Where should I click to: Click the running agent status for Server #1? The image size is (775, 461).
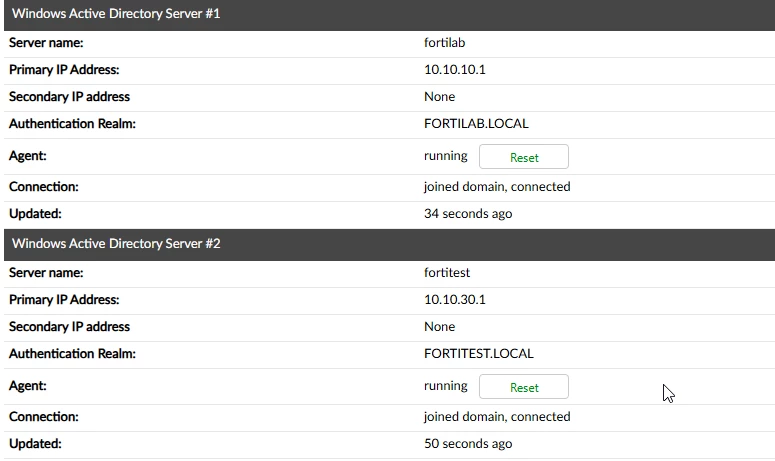tap(445, 156)
